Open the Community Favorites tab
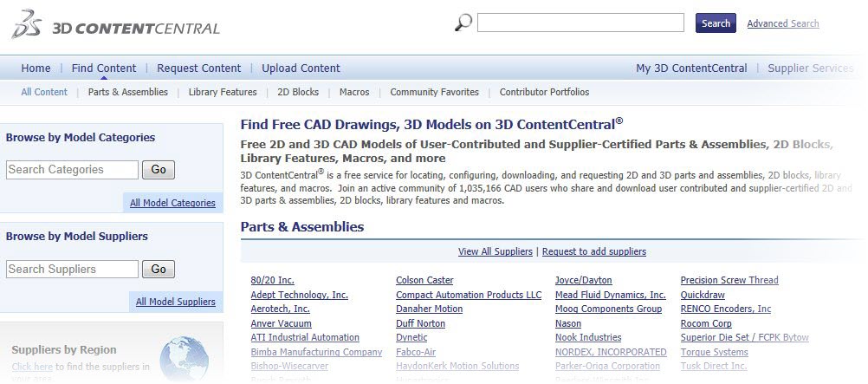The height and width of the screenshot is (384, 868). pyautogui.click(x=434, y=92)
